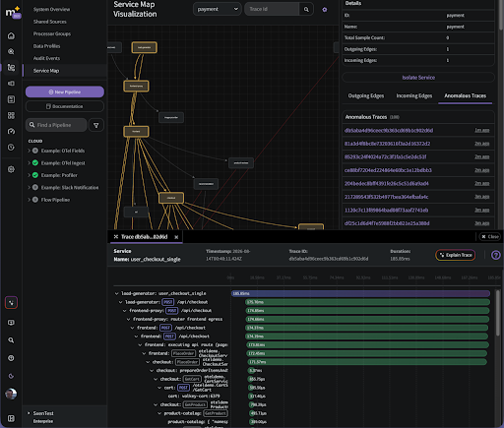Open the settings gear in left rail
The width and height of the screenshot is (504, 428).
(11, 169)
